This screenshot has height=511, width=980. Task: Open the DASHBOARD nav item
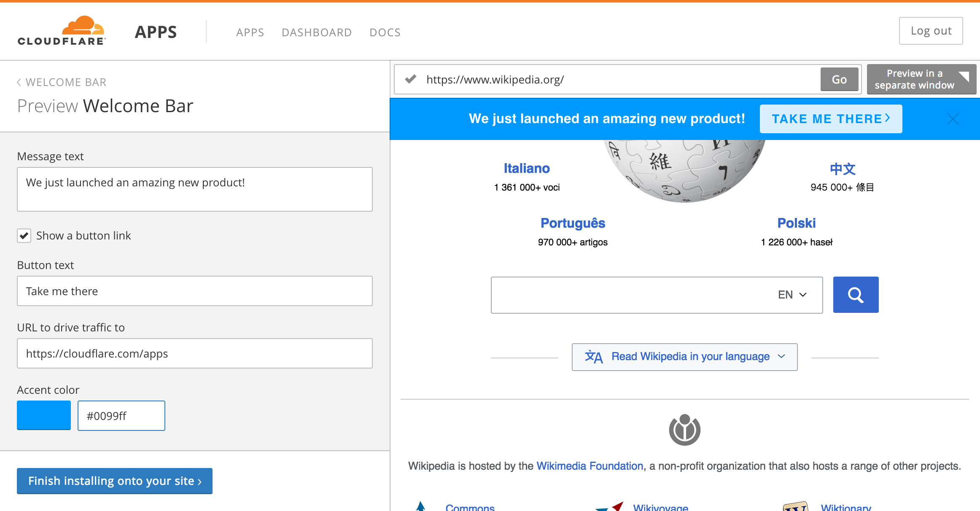317,32
